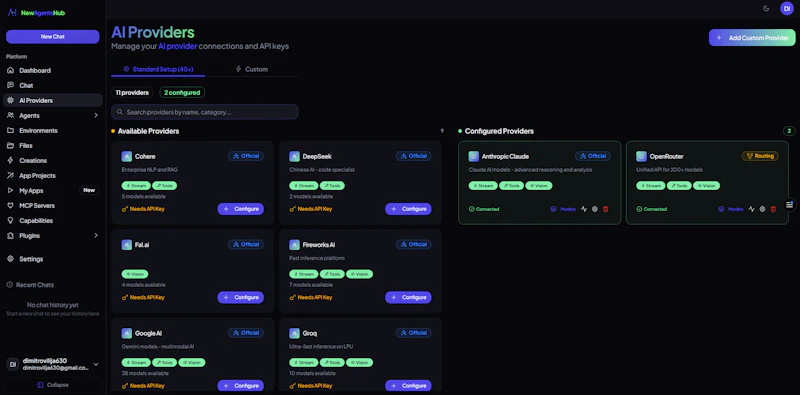The width and height of the screenshot is (800, 395).
Task: Collapse the sidebar
Action: (53, 385)
